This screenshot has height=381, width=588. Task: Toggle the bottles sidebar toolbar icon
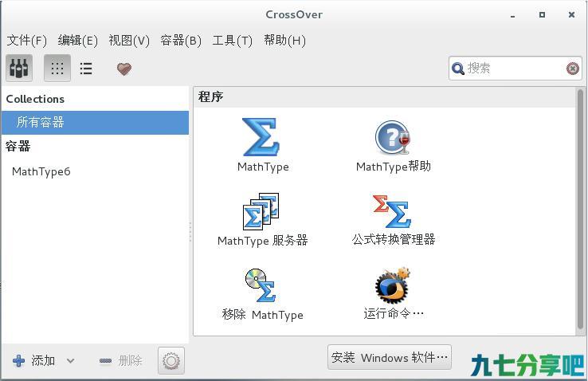19,68
